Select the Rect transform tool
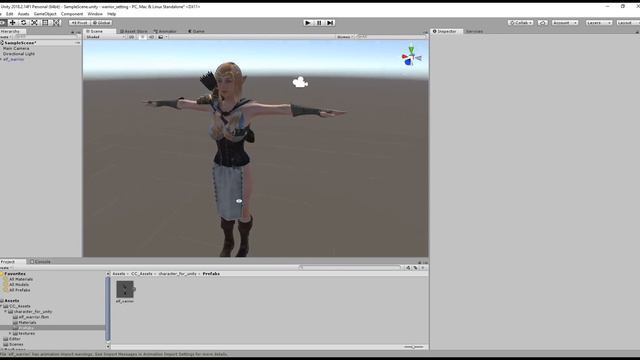The height and width of the screenshot is (360, 640). coord(46,22)
